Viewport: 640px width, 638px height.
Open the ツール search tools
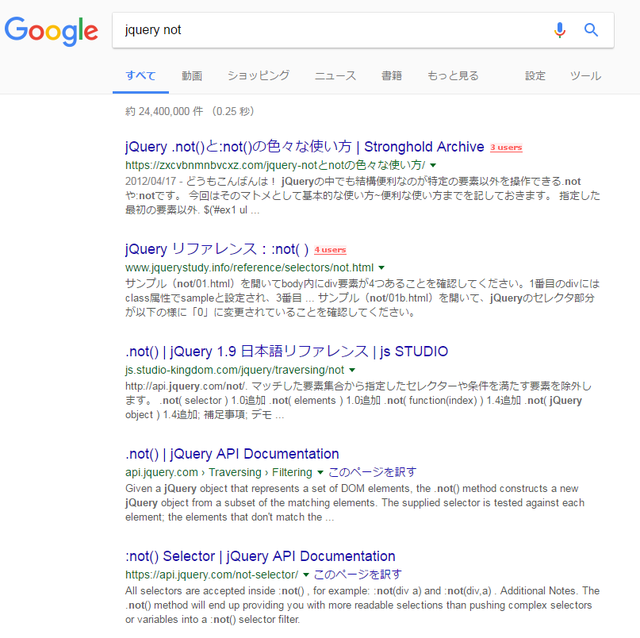585,76
